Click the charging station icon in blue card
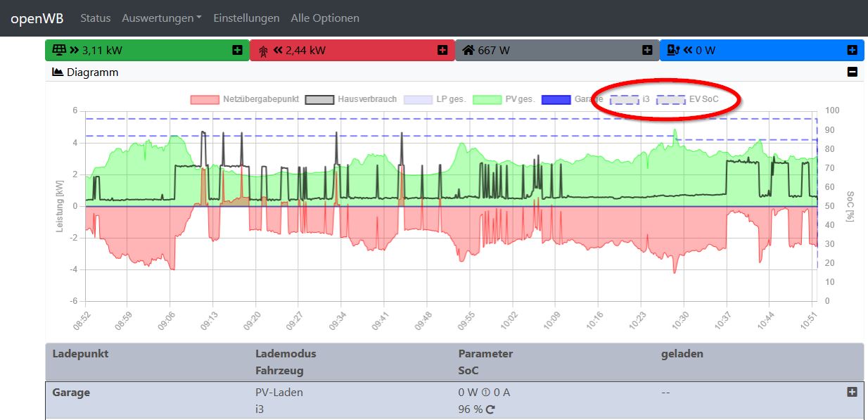The image size is (868, 420). tap(673, 50)
